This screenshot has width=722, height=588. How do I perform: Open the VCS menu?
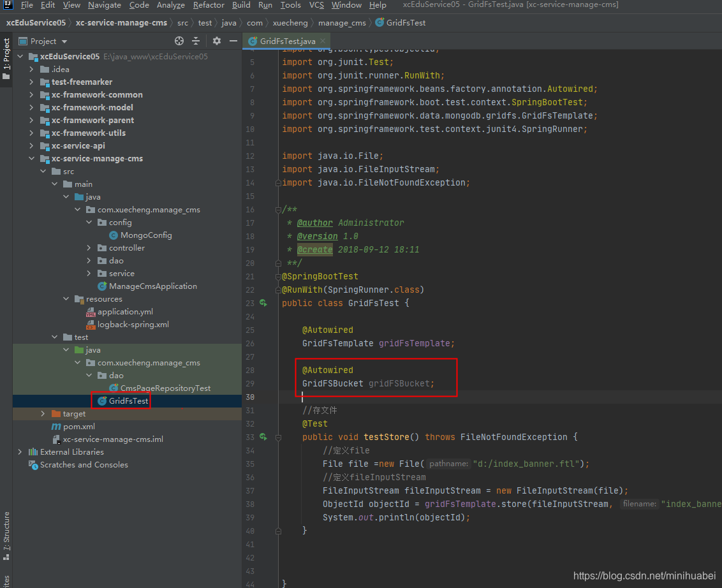coord(316,4)
